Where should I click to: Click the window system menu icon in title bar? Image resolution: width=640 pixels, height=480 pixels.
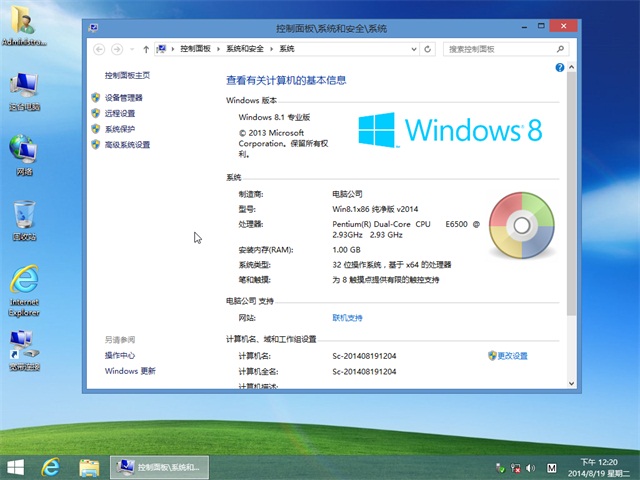93,28
